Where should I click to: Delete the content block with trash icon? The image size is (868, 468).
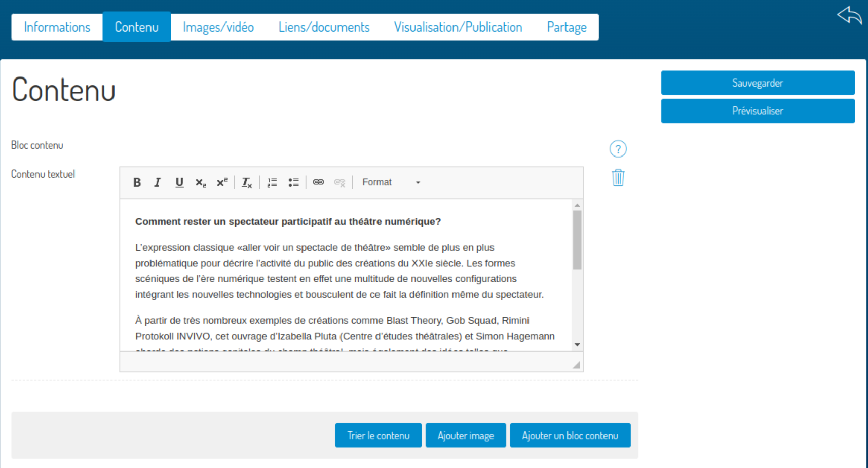pyautogui.click(x=618, y=178)
